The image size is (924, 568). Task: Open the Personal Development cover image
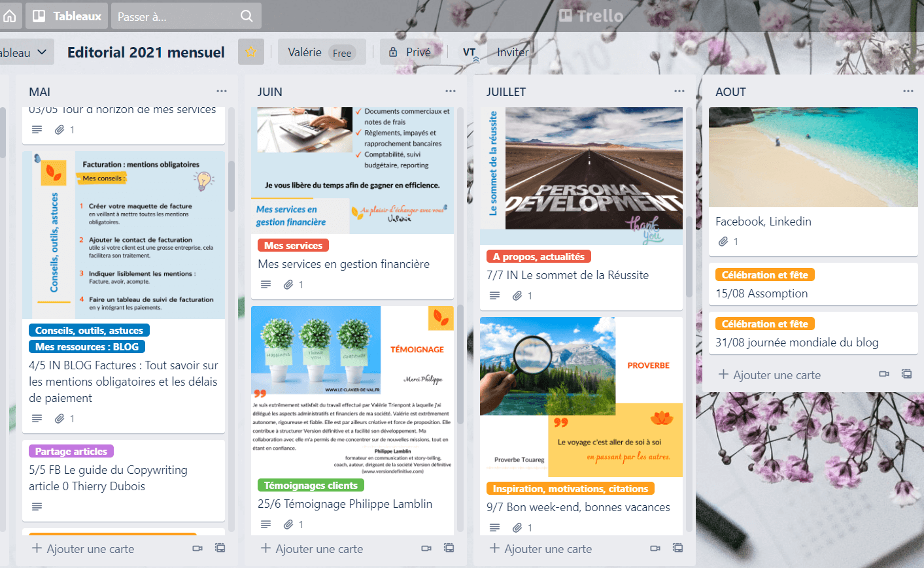581,176
